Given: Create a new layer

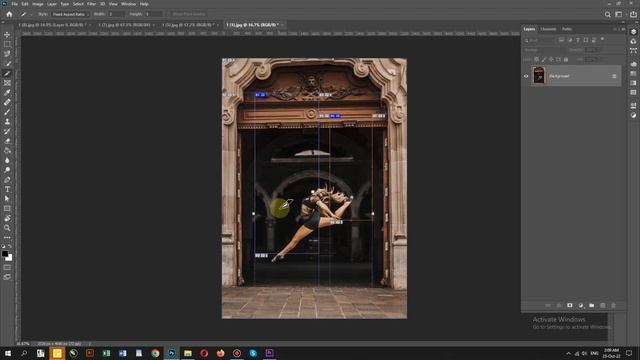Looking at the screenshot, I should click(602, 305).
